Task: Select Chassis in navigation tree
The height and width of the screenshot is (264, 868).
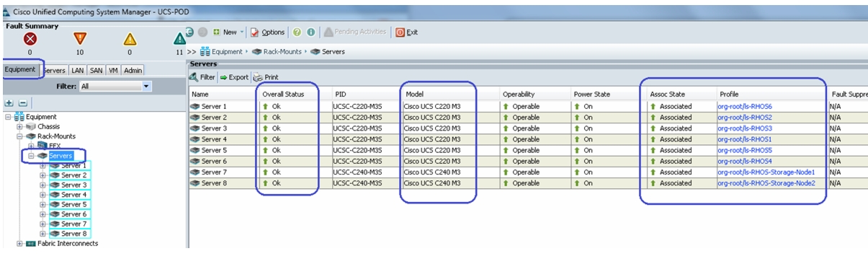Action: tap(49, 126)
